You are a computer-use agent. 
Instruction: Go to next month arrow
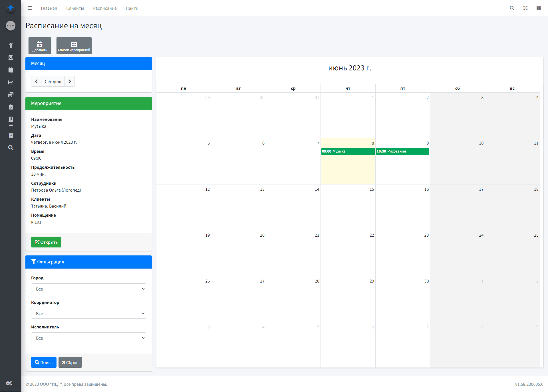pos(70,81)
